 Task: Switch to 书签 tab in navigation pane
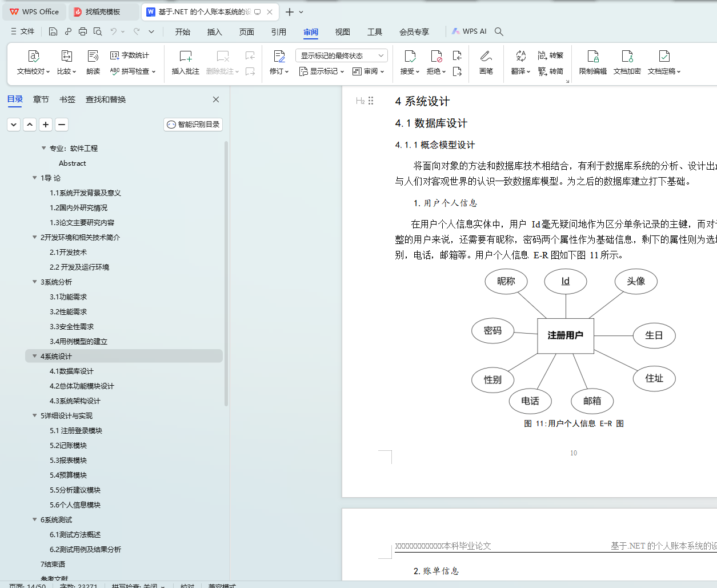click(67, 99)
